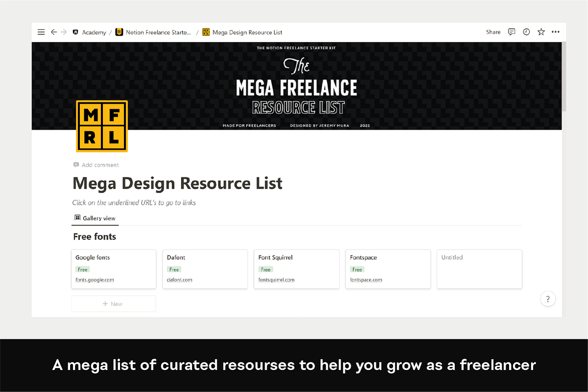Click the Free tag on the Fontspace card
The height and width of the screenshot is (392, 588).
pyautogui.click(x=357, y=269)
